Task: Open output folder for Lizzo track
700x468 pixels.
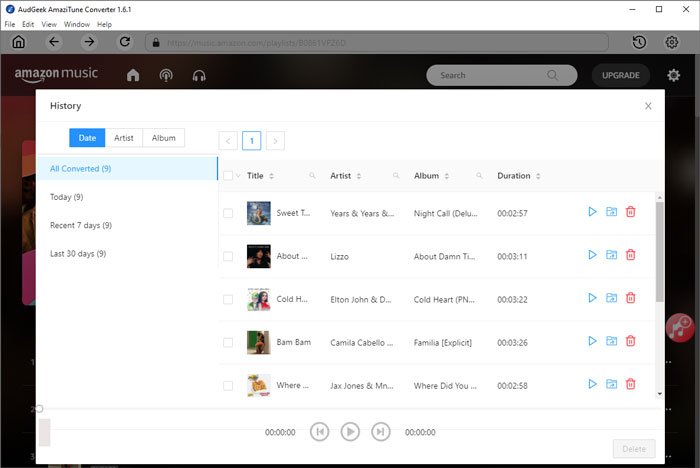Action: point(611,255)
